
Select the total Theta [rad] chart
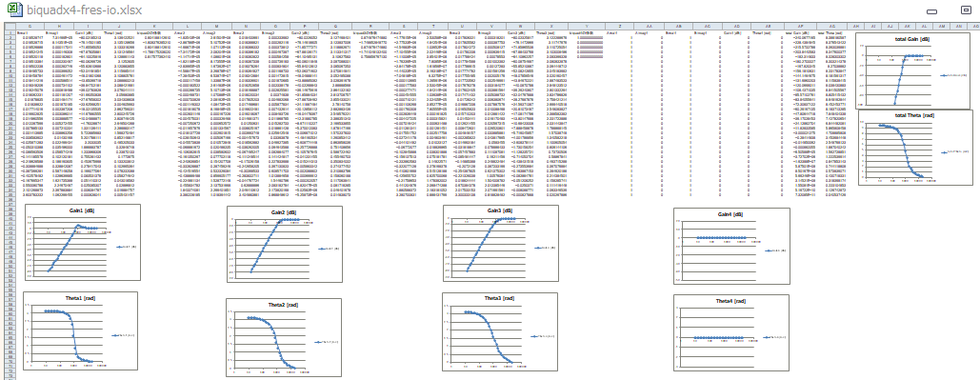pos(915,148)
